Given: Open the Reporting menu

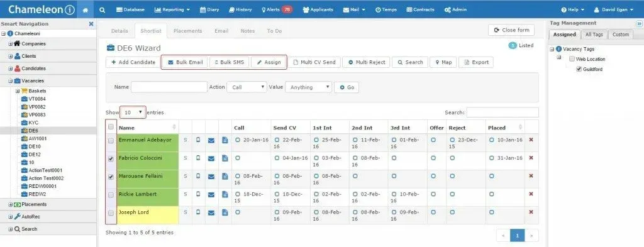Looking at the screenshot, I should (x=172, y=9).
